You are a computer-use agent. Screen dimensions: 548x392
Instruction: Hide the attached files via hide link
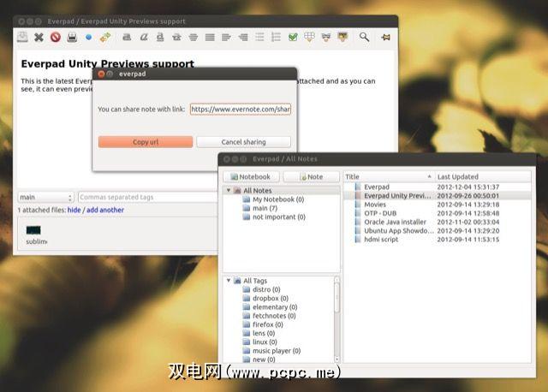tap(74, 210)
